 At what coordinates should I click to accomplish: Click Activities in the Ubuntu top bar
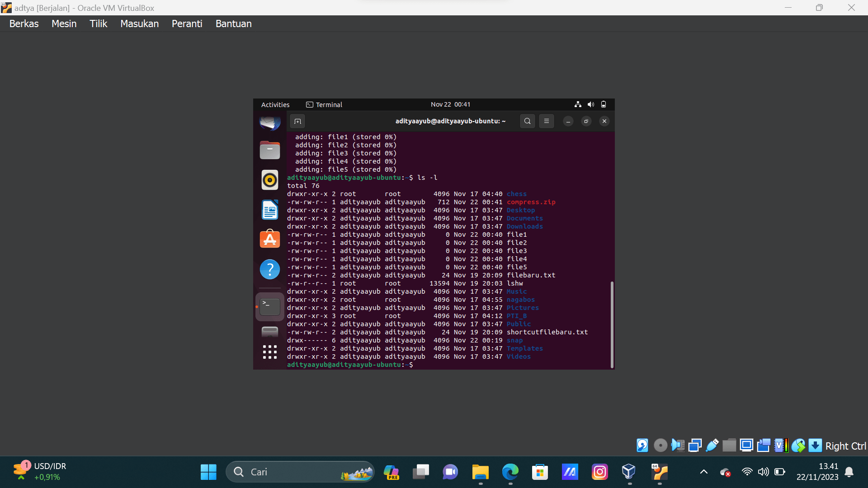[275, 104]
